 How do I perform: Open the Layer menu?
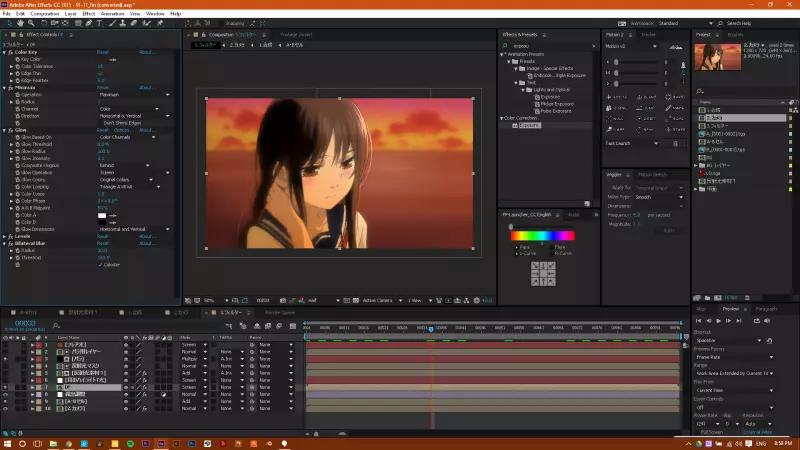71,14
